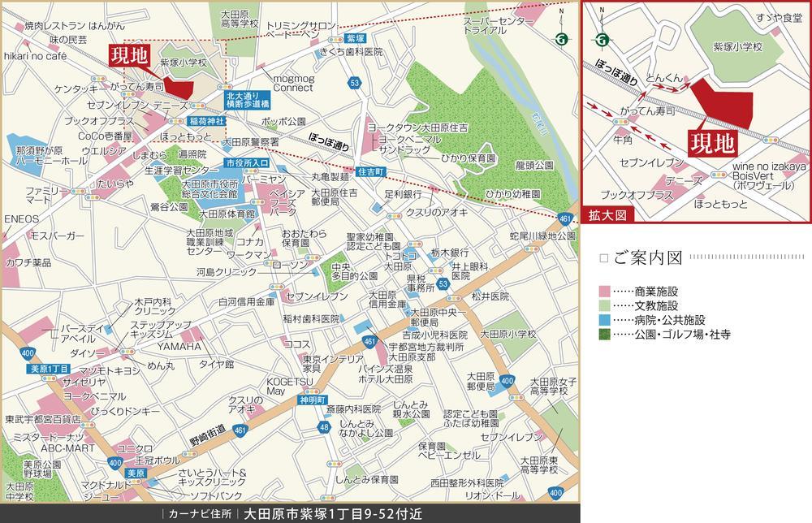812x523 pixels.
Task: Click the north compass on the main map
Action: click(x=559, y=36)
